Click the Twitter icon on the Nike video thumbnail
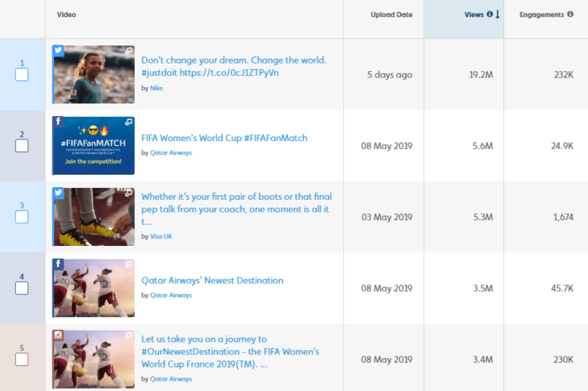This screenshot has width=588, height=391. coord(58,51)
